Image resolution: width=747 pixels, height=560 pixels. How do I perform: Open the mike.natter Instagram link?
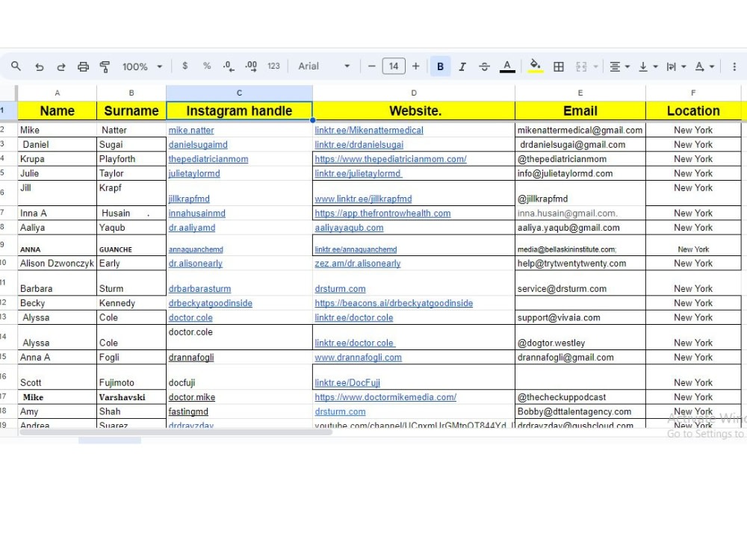tap(191, 130)
